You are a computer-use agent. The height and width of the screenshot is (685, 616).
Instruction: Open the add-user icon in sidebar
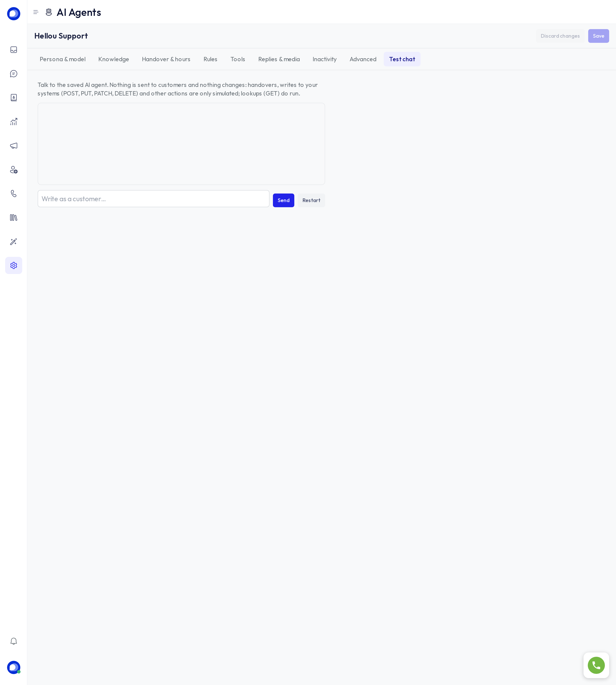[x=13, y=170]
